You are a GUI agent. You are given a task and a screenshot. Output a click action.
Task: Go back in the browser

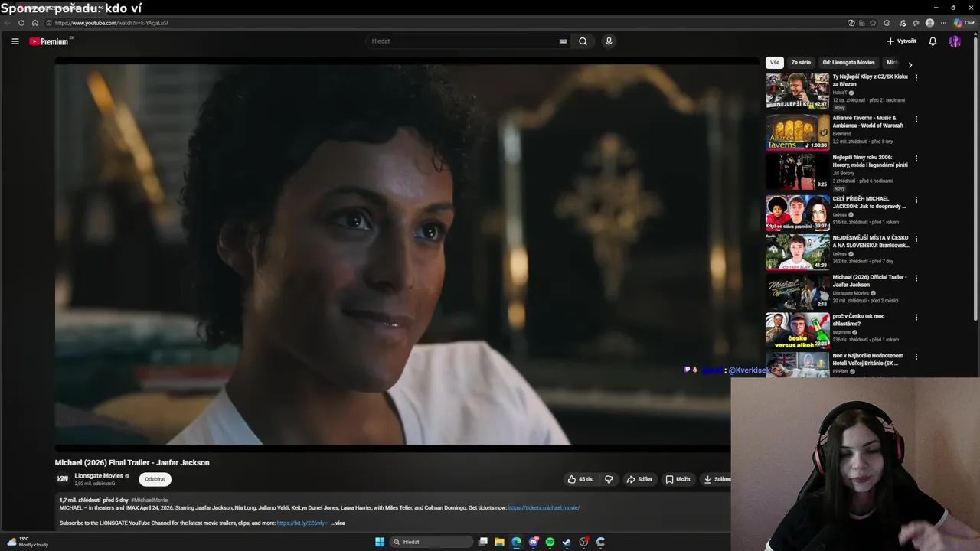click(x=8, y=23)
